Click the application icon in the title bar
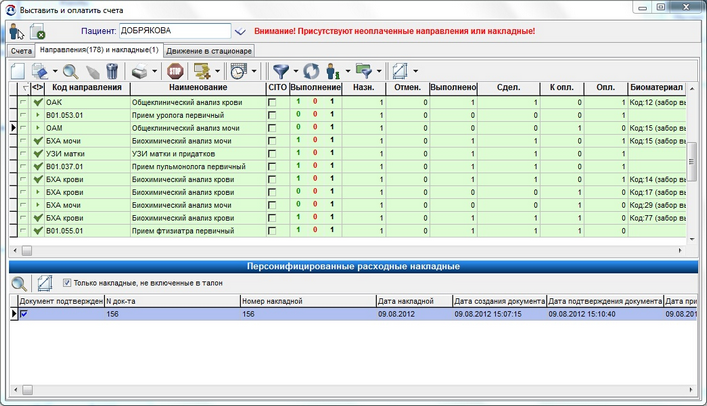 11,10
